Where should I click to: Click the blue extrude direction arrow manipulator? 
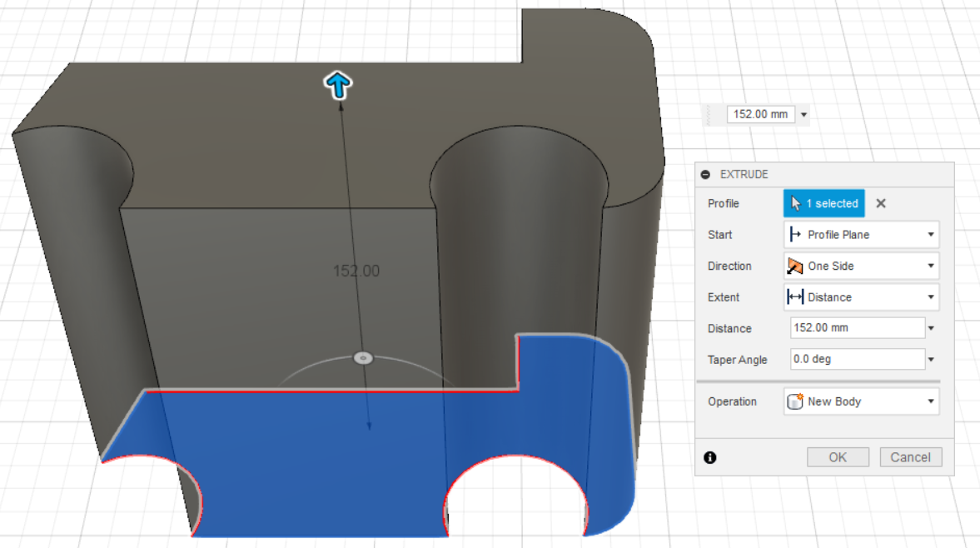(338, 86)
